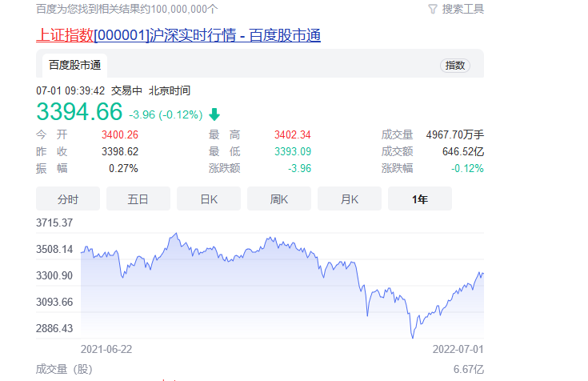Open 搜索工具 search tools

tap(463, 9)
